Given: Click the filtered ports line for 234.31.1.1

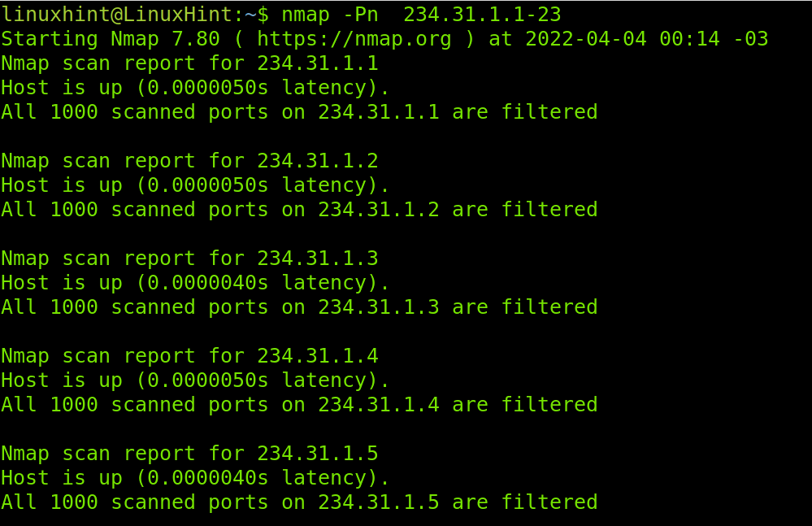Looking at the screenshot, I should pyautogui.click(x=299, y=112).
